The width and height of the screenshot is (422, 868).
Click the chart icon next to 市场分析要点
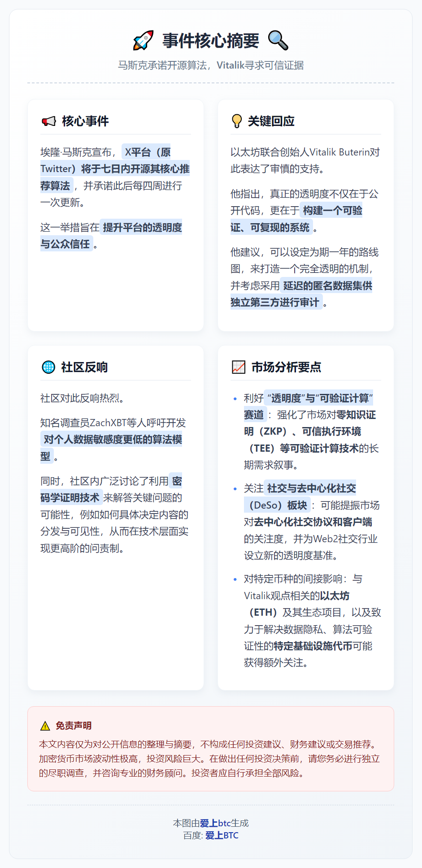pyautogui.click(x=239, y=367)
